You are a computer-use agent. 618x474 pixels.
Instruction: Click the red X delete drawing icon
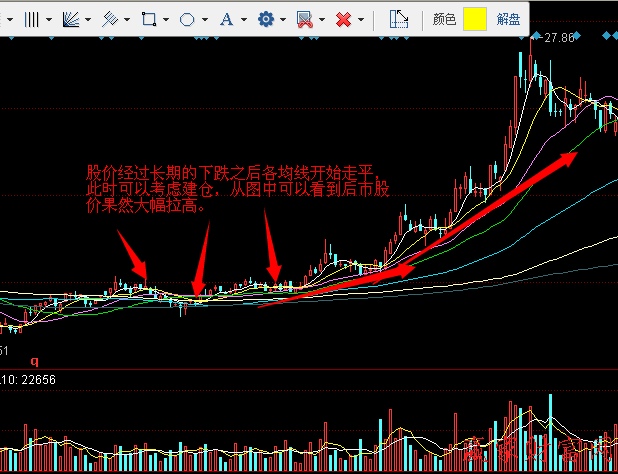(343, 19)
